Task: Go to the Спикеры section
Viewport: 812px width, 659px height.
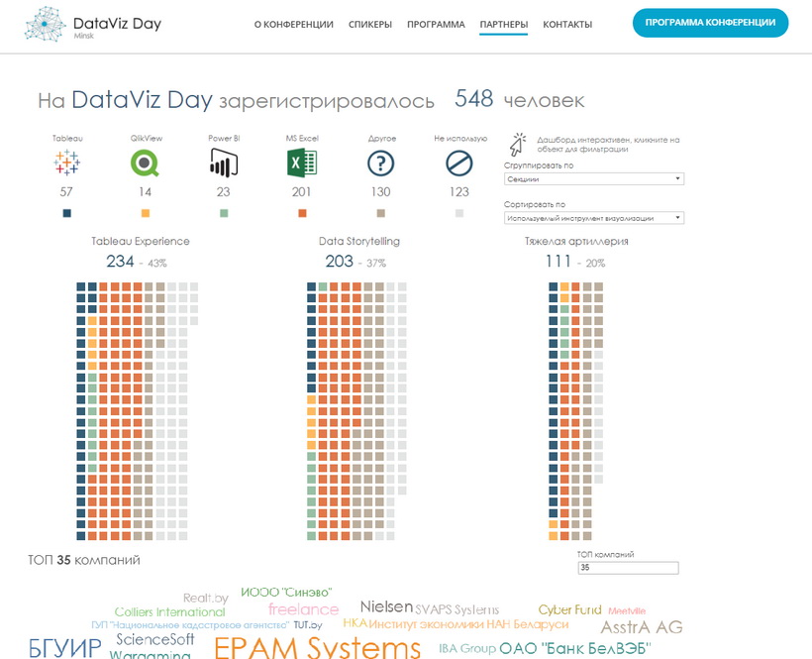Action: [x=370, y=25]
